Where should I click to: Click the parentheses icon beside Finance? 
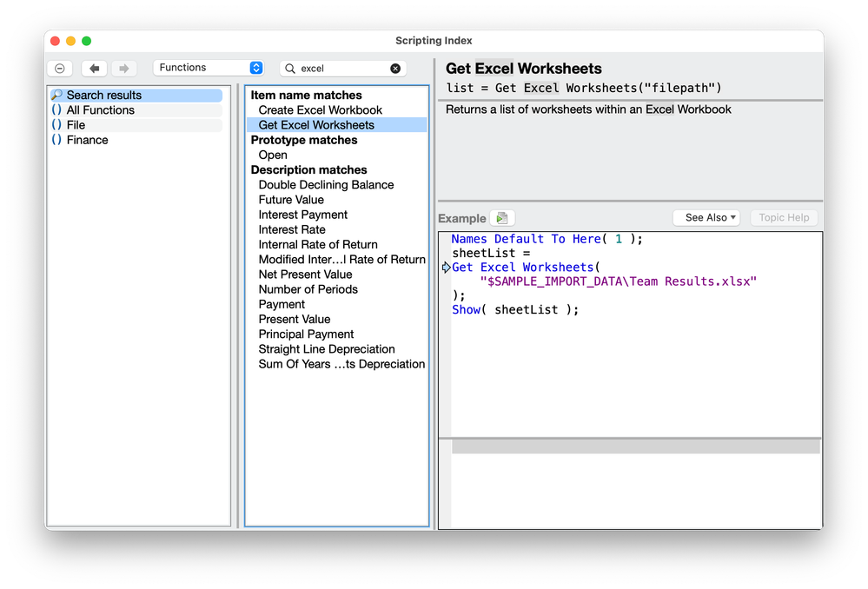56,140
